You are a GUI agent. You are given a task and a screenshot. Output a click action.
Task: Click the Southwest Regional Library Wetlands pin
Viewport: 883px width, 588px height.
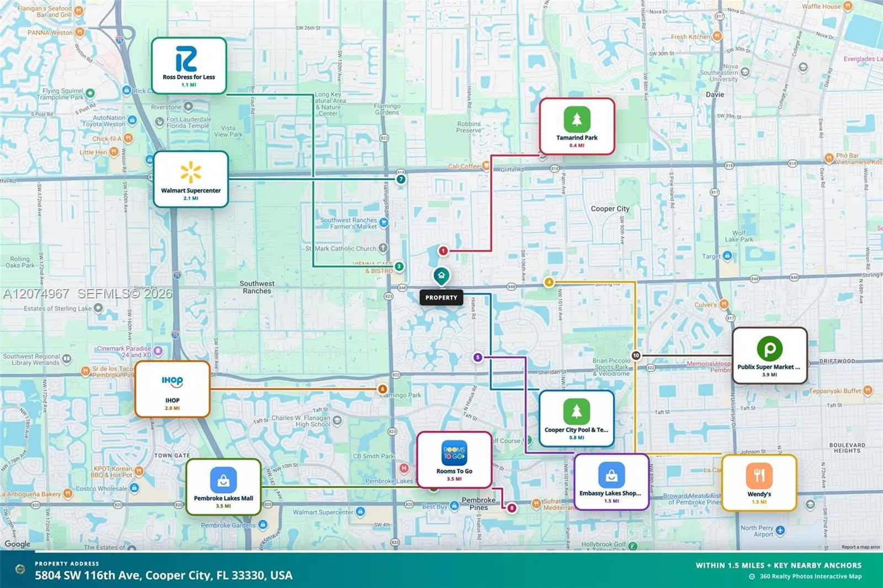(67, 359)
